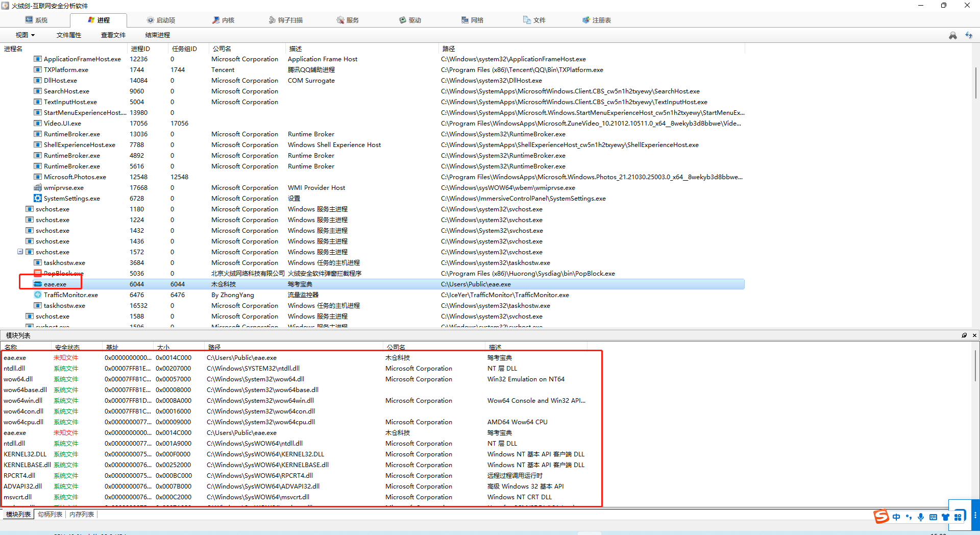The width and height of the screenshot is (980, 535).
Task: Click the refresh arrows icon in toolbar
Action: 969,35
